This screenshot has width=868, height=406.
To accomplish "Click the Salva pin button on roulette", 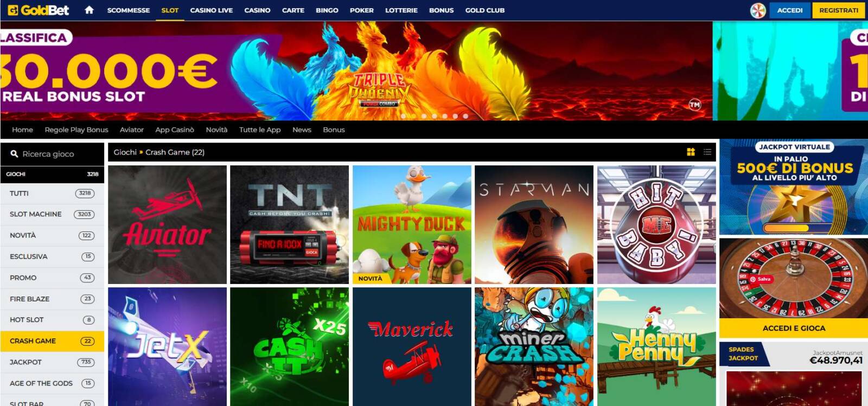I will (x=760, y=279).
